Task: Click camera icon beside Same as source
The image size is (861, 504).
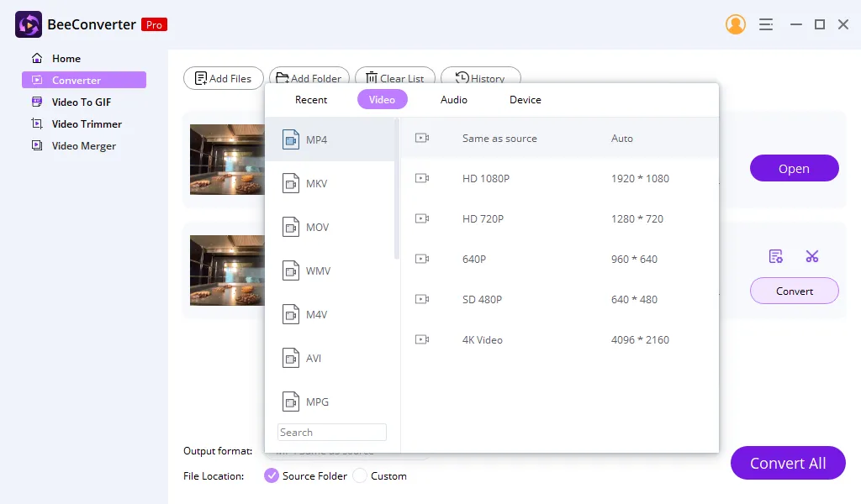Action: point(422,138)
